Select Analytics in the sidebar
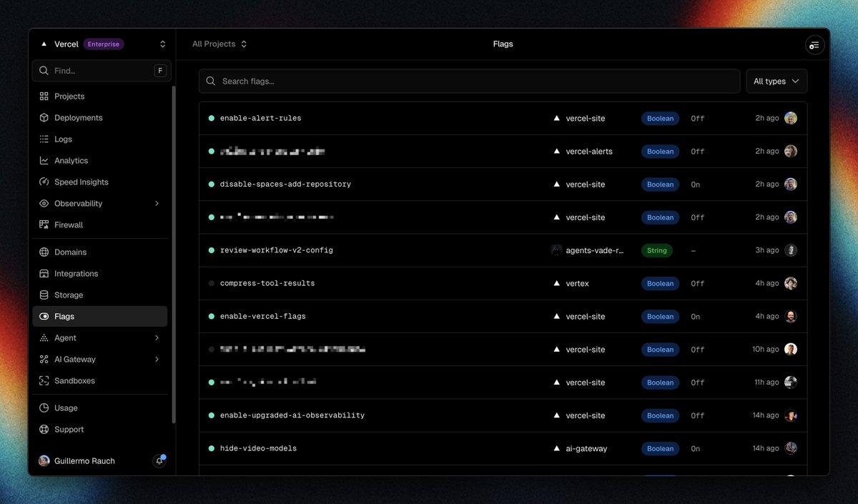858x504 pixels. coord(99,161)
